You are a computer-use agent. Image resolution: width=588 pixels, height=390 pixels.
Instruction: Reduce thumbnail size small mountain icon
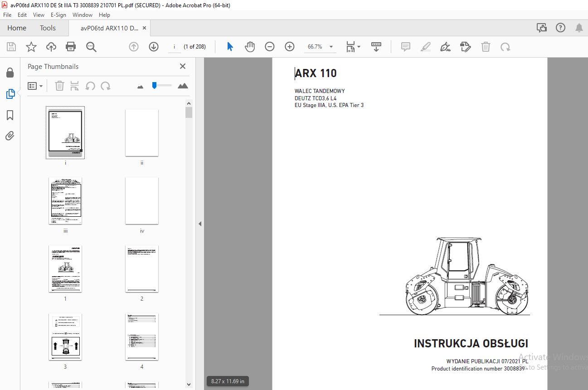[x=140, y=86]
